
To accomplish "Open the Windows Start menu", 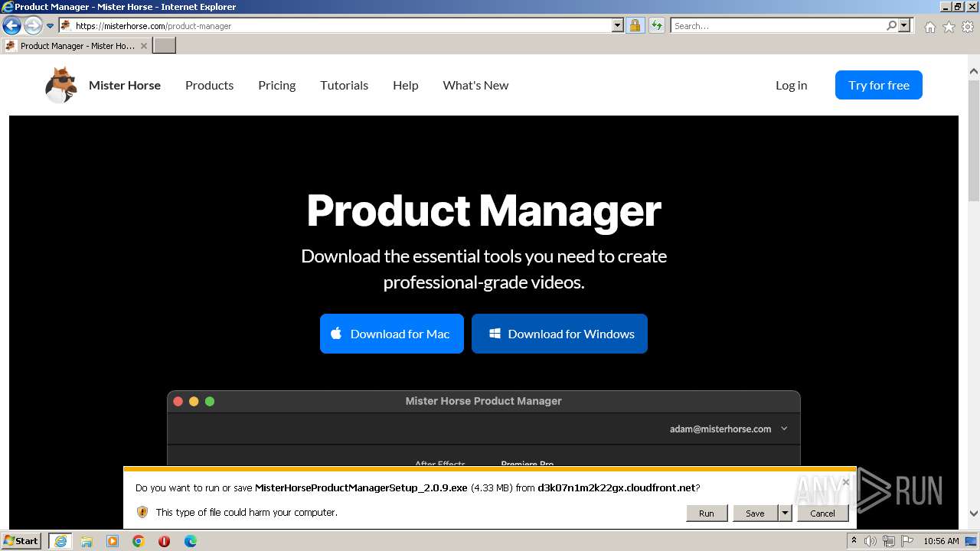I will pos(21,540).
